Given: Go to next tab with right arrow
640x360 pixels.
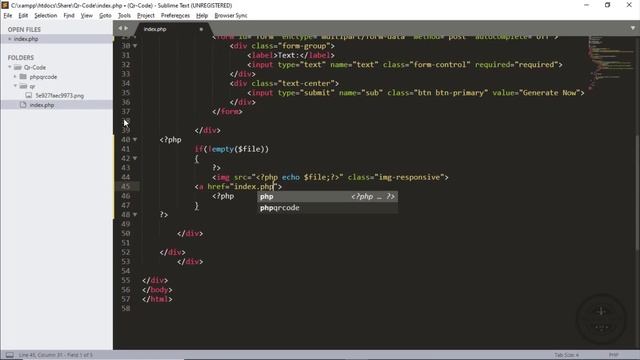Looking at the screenshot, I should pyautogui.click(x=126, y=29).
